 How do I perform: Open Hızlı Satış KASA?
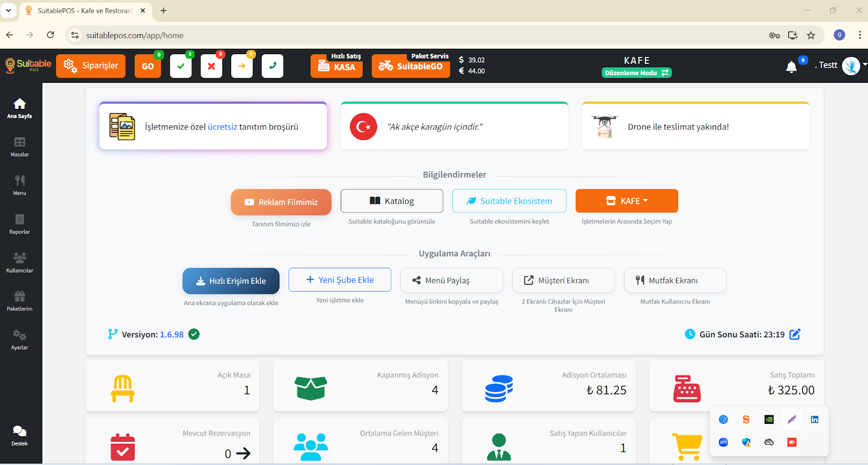[337, 66]
